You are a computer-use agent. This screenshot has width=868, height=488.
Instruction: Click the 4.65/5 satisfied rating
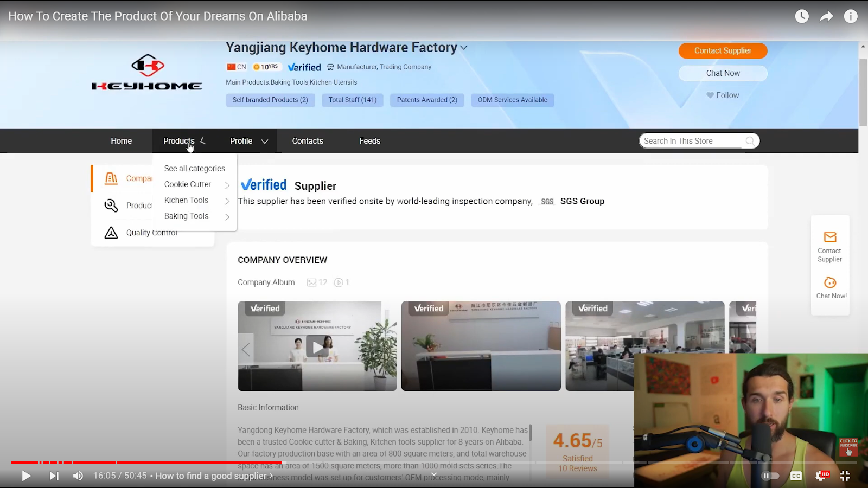577,440
